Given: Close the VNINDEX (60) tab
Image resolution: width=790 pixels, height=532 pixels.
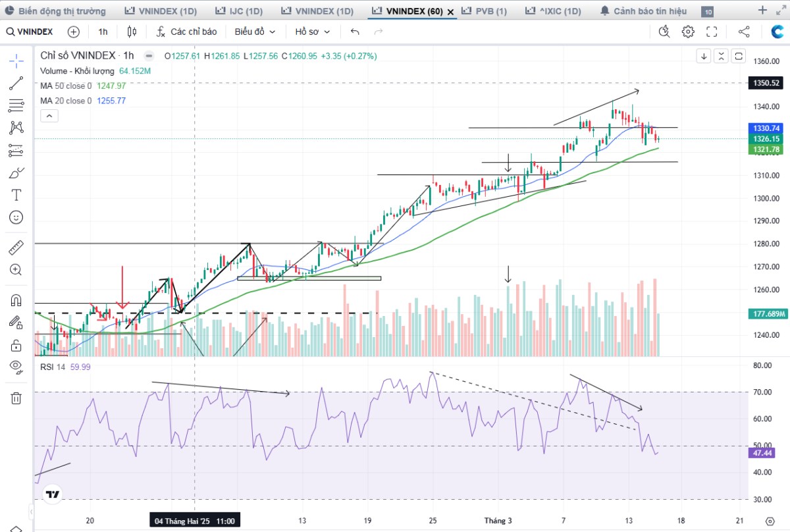Looking at the screenshot, I should click(x=450, y=12).
